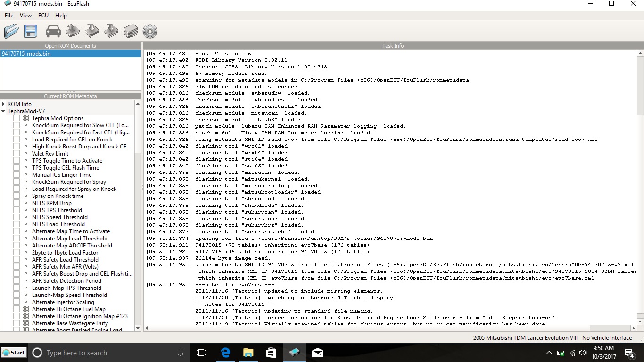644x362 pixels.
Task: Check the box beside NLTS RPM Drop
Action: pos(17,203)
